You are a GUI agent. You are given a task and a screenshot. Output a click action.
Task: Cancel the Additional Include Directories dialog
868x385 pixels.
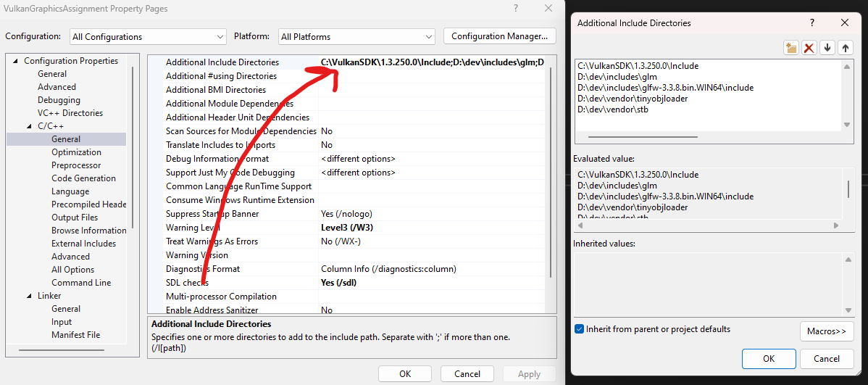827,358
